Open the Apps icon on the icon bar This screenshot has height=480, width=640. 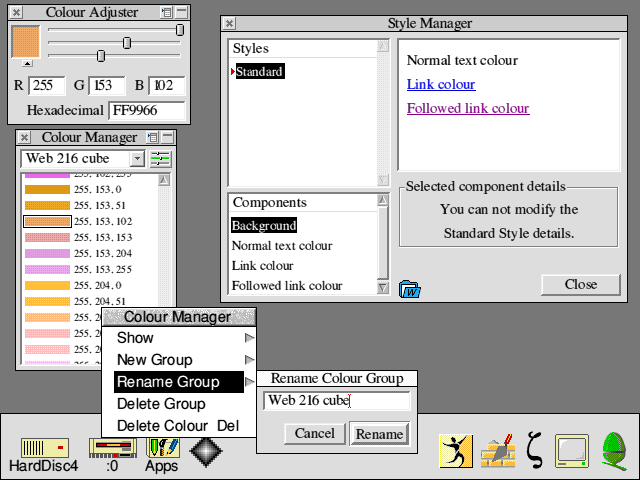point(162,448)
